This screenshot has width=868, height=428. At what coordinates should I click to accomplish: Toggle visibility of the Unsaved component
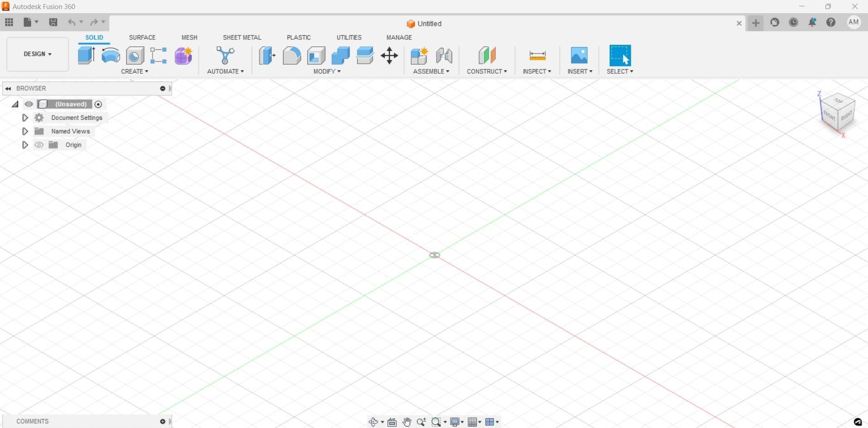29,104
